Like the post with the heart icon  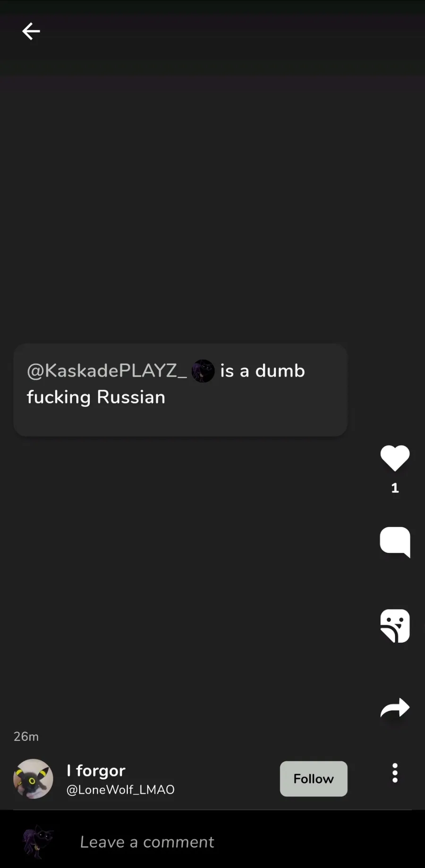point(395,458)
